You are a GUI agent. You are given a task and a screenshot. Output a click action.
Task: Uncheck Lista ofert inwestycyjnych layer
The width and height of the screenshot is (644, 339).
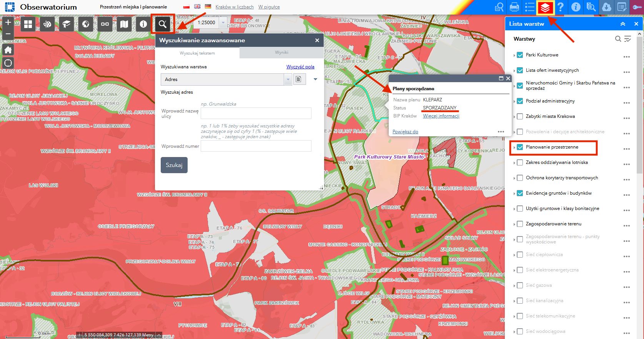tap(520, 70)
